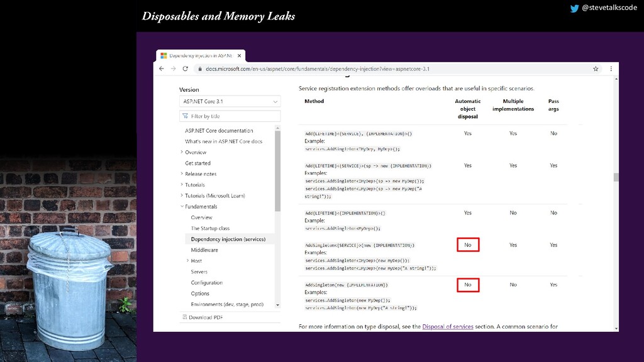The width and height of the screenshot is (644, 362).
Task: Click Disposables and Memory Leaks title
Action: [x=218, y=16]
